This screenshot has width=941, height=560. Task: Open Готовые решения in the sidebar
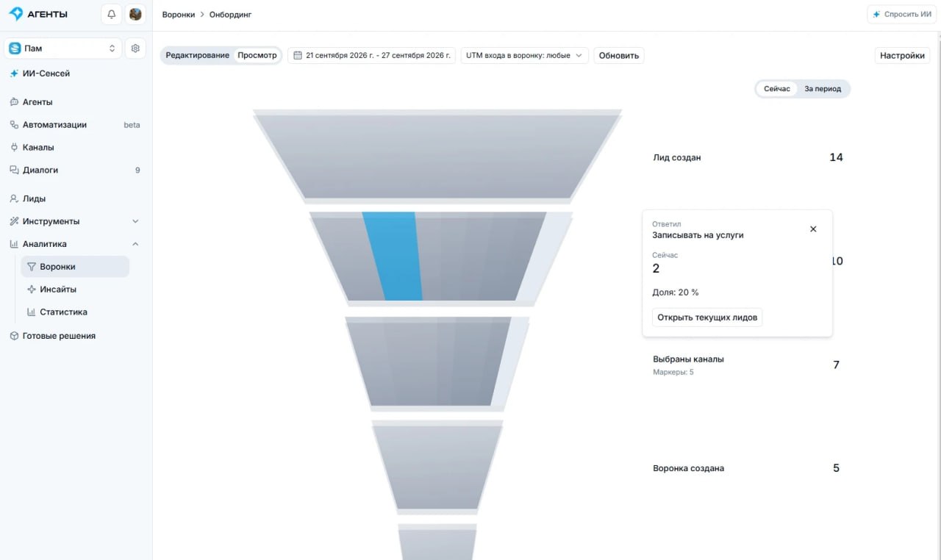(x=59, y=336)
